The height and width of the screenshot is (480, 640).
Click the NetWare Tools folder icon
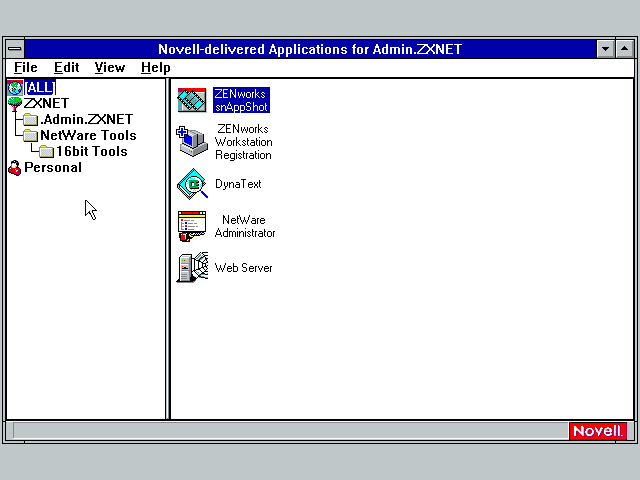coord(31,136)
